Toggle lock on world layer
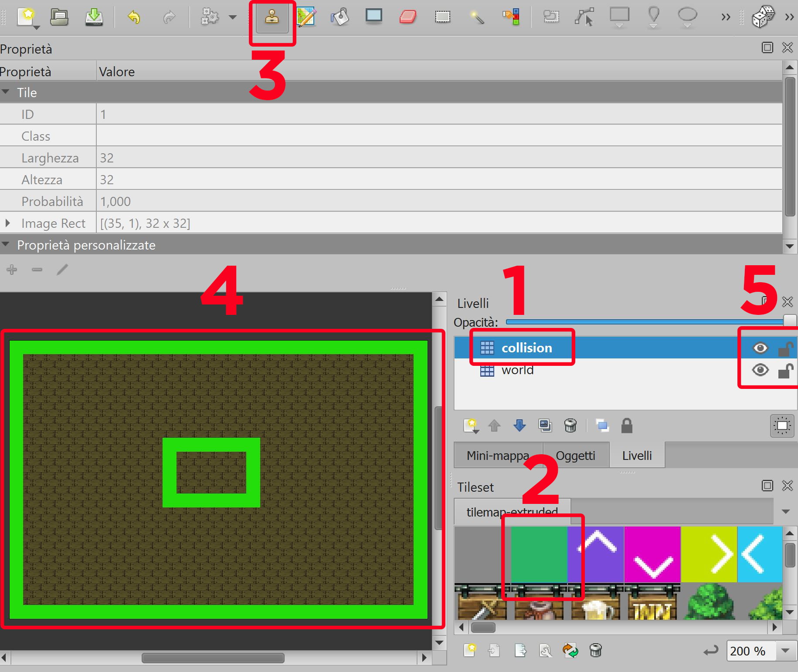 point(785,370)
